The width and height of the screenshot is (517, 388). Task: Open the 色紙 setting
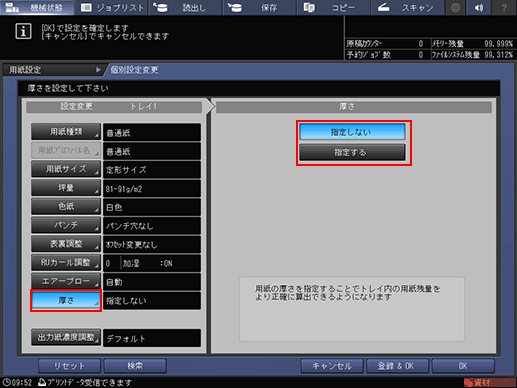click(66, 207)
